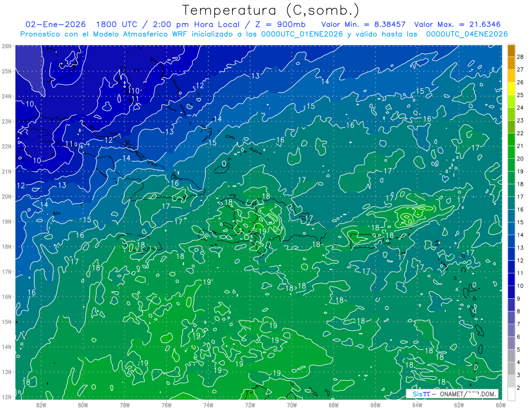The image size is (532, 411).
Task: Click the '25' label on the color scale
Action: click(x=521, y=95)
